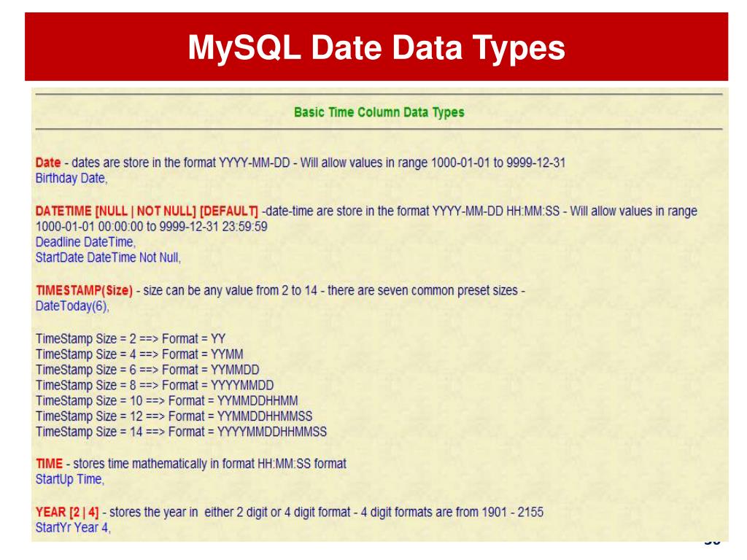This screenshot has width=747, height=560.
Task: Click line 'TimeStamp Size = 14 ==> Format = YYYYMMDDHHMMSS'
Action: click(182, 432)
